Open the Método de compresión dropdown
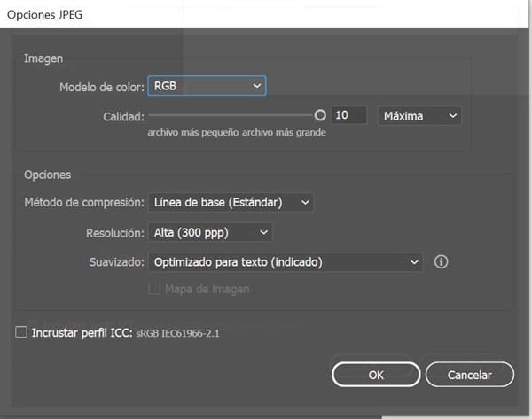Screen dimensions: 532x419 (231, 203)
